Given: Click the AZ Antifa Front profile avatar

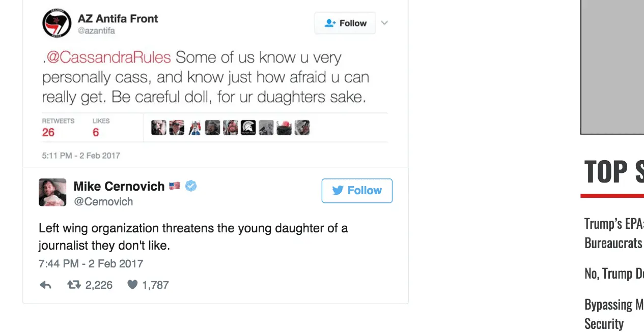Looking at the screenshot, I should tap(57, 24).
